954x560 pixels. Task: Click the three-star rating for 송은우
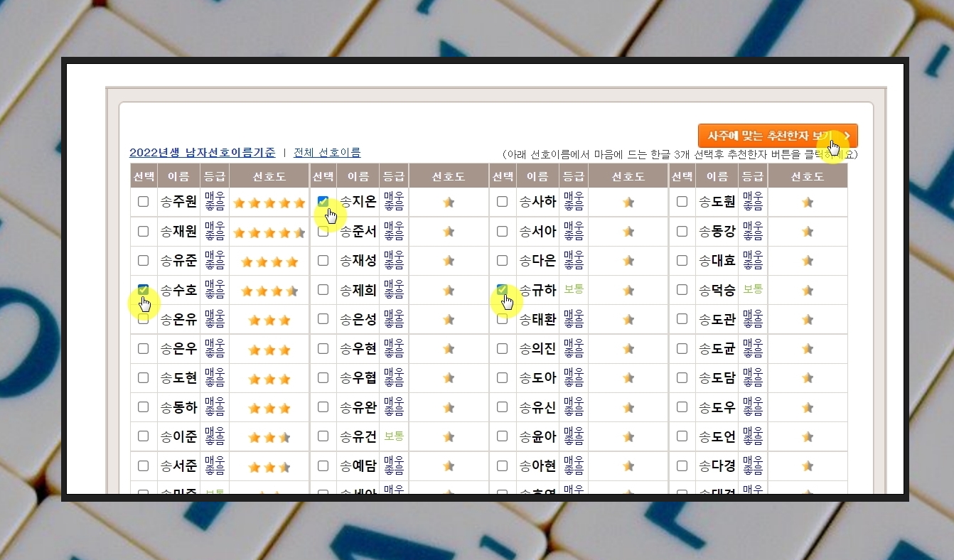pos(269,350)
